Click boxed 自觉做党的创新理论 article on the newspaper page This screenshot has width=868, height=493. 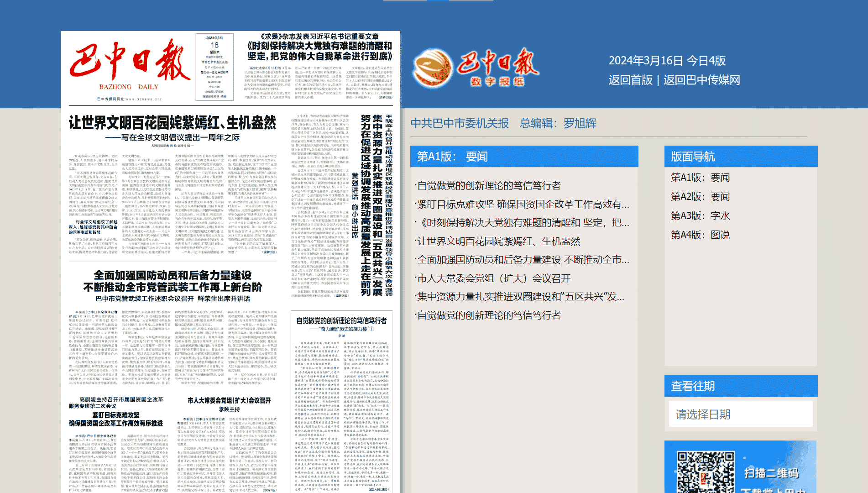tap(341, 402)
